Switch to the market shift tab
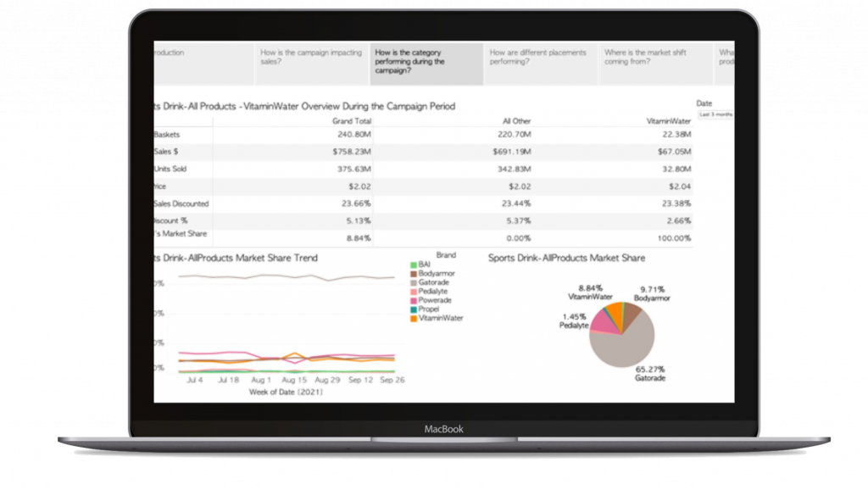Image resolution: width=868 pixels, height=490 pixels. [x=655, y=63]
